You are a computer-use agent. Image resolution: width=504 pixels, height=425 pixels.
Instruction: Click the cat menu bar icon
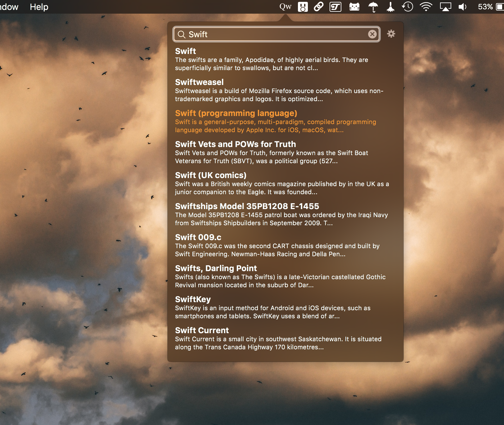tap(355, 7)
